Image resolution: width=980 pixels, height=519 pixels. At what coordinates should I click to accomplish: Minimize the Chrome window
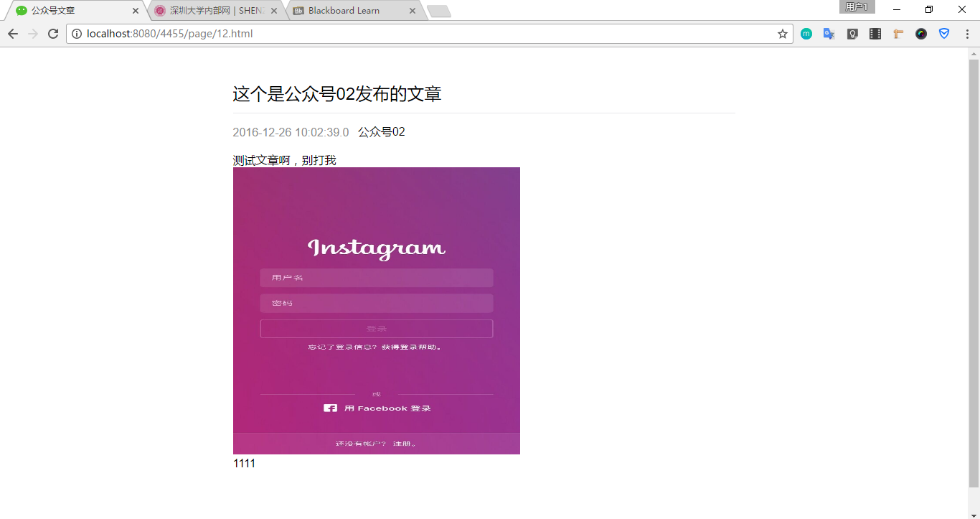tap(897, 9)
